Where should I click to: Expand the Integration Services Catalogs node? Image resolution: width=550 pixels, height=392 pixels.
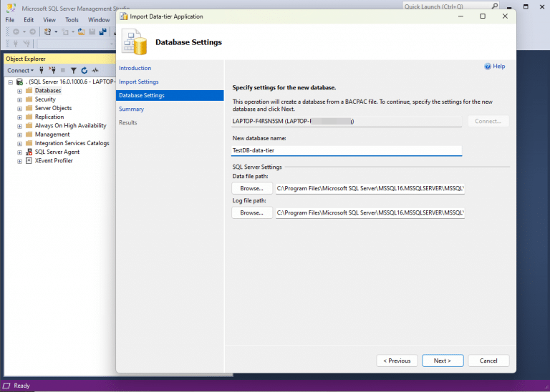(x=19, y=144)
